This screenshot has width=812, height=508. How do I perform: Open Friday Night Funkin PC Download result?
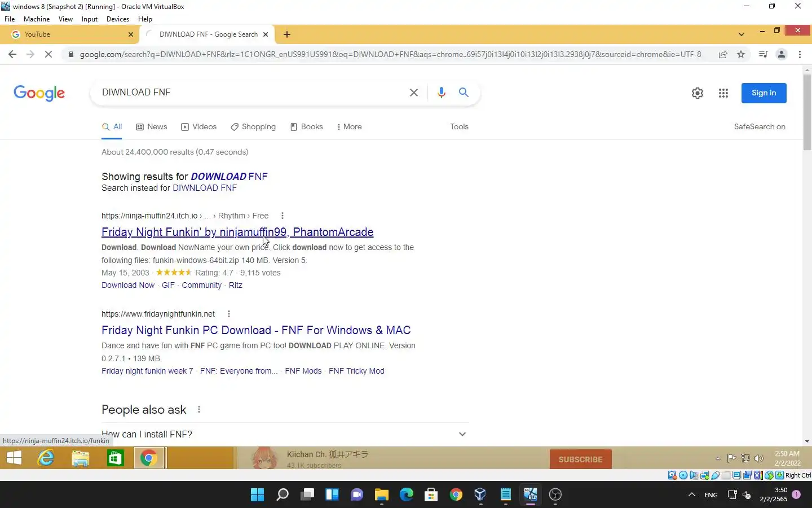256,330
